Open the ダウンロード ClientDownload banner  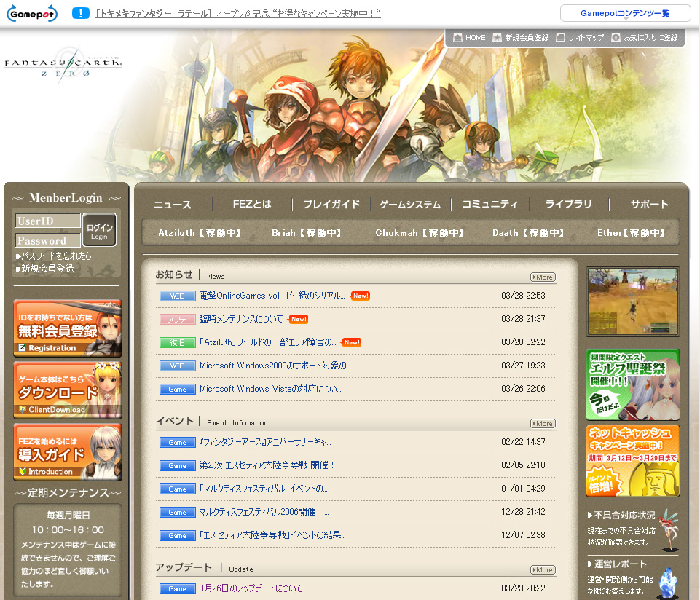coord(68,390)
